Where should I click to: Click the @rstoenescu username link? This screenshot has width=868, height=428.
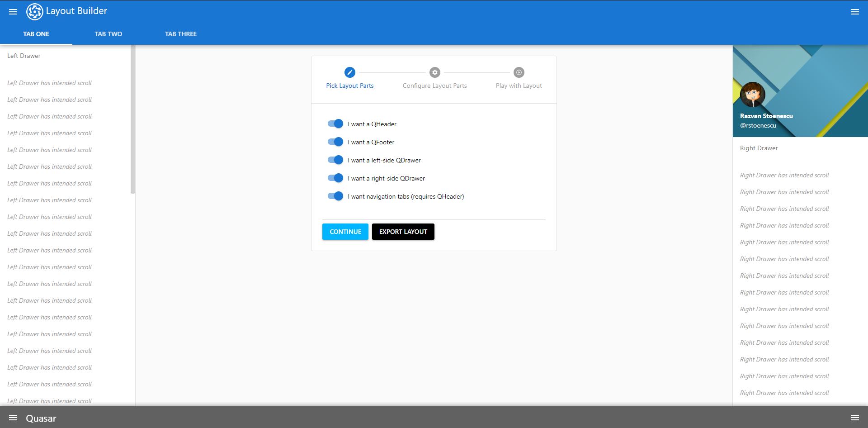[x=758, y=125]
